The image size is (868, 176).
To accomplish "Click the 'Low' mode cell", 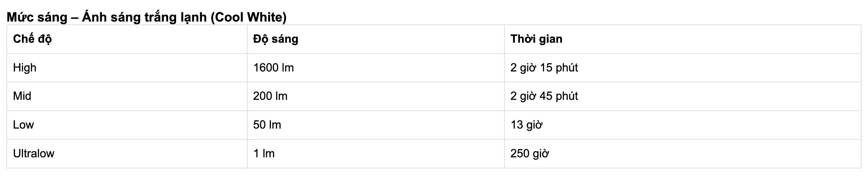I will [23, 125].
